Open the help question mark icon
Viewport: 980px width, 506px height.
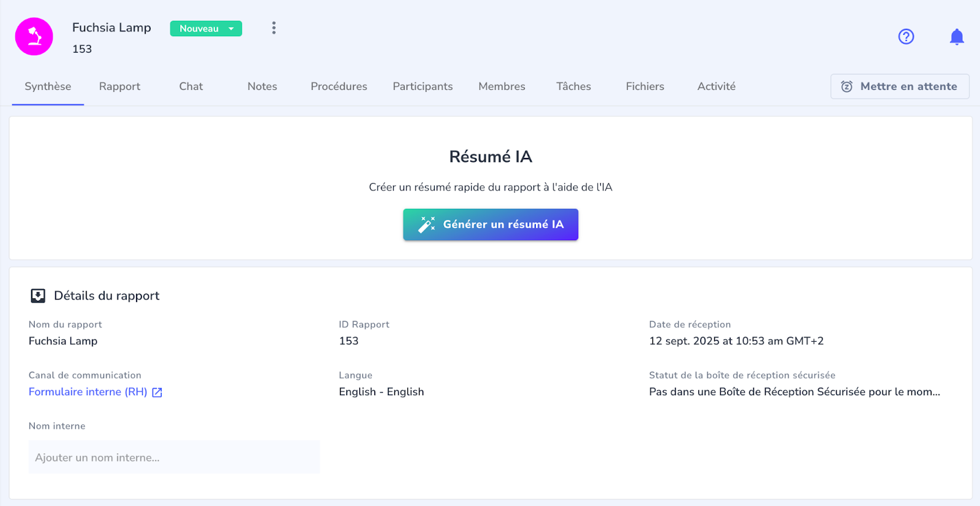(x=906, y=37)
